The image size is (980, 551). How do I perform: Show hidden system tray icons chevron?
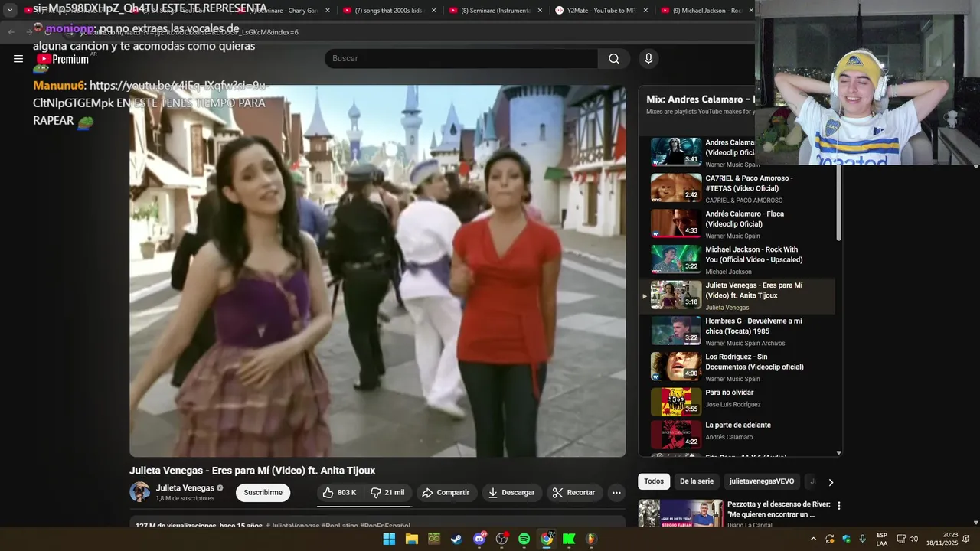(814, 539)
